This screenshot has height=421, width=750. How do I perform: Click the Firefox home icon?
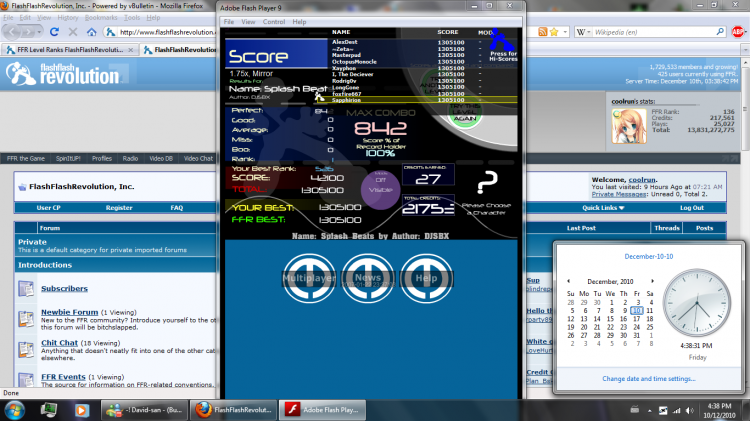point(91,32)
